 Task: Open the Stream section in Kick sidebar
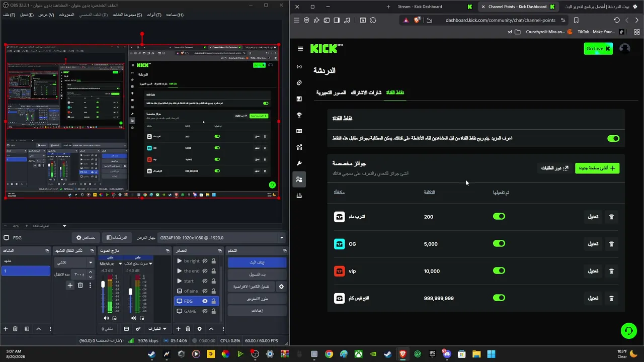coord(299,67)
